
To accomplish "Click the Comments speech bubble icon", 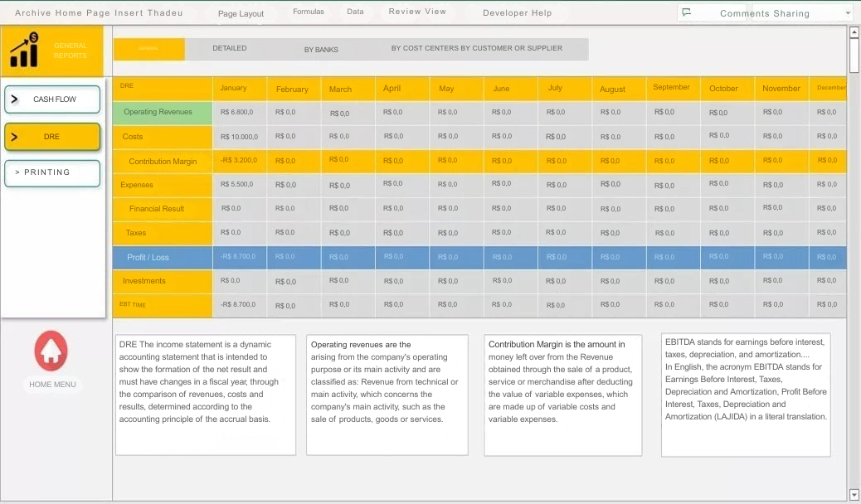I will click(685, 12).
